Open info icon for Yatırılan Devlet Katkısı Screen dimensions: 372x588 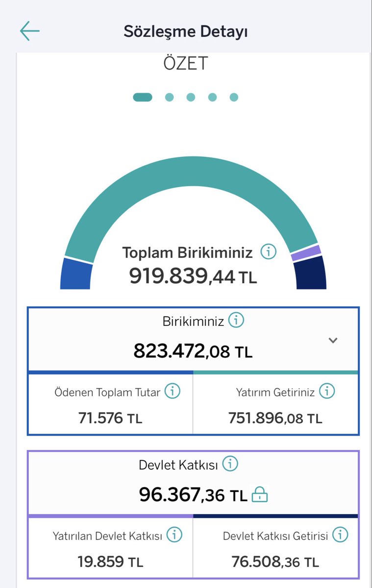point(174,535)
